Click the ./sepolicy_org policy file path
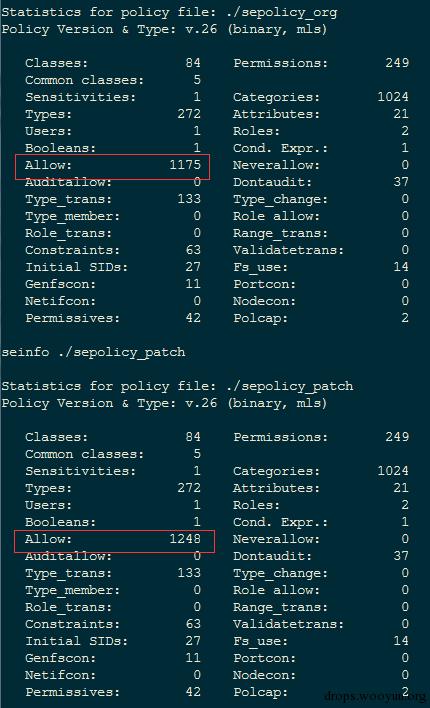The image size is (430, 708). coord(289,12)
